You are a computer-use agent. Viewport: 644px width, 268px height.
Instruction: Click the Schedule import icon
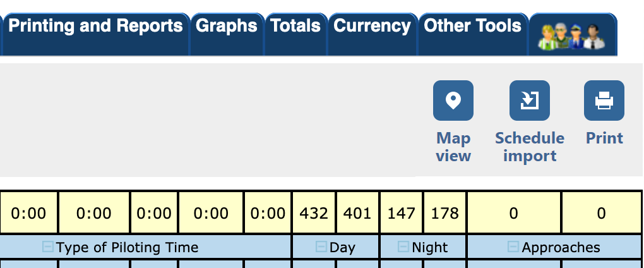(x=529, y=100)
